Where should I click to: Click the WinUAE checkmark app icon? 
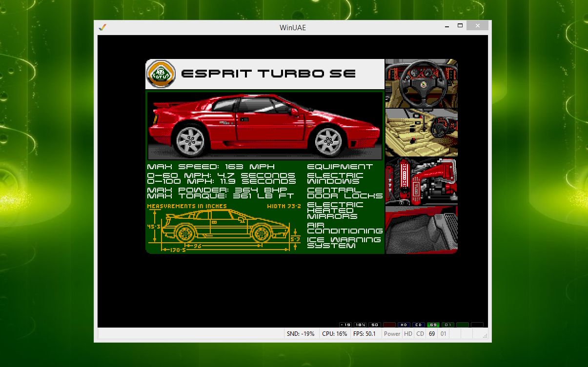102,27
